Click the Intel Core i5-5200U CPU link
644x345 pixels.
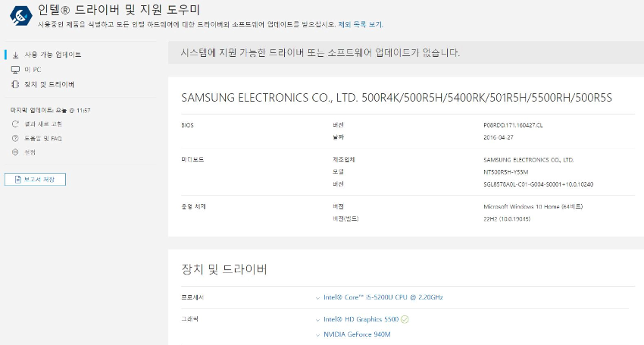383,297
